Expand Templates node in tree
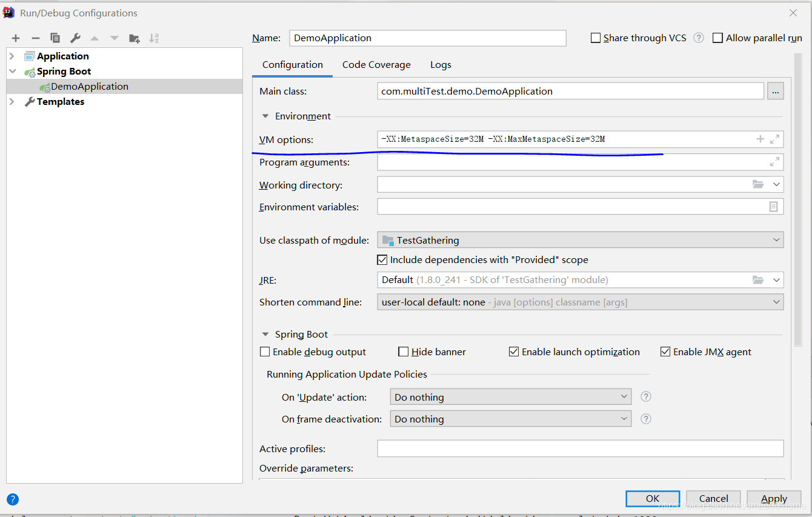 (12, 101)
